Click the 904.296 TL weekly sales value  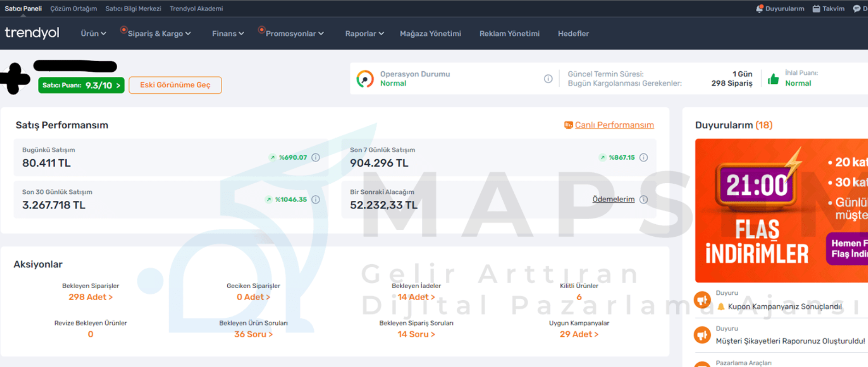[379, 163]
